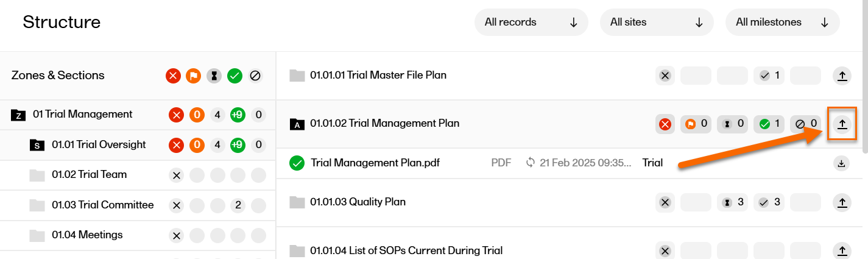
Task: Toggle approved count on Quality Plan row
Action: pyautogui.click(x=769, y=202)
